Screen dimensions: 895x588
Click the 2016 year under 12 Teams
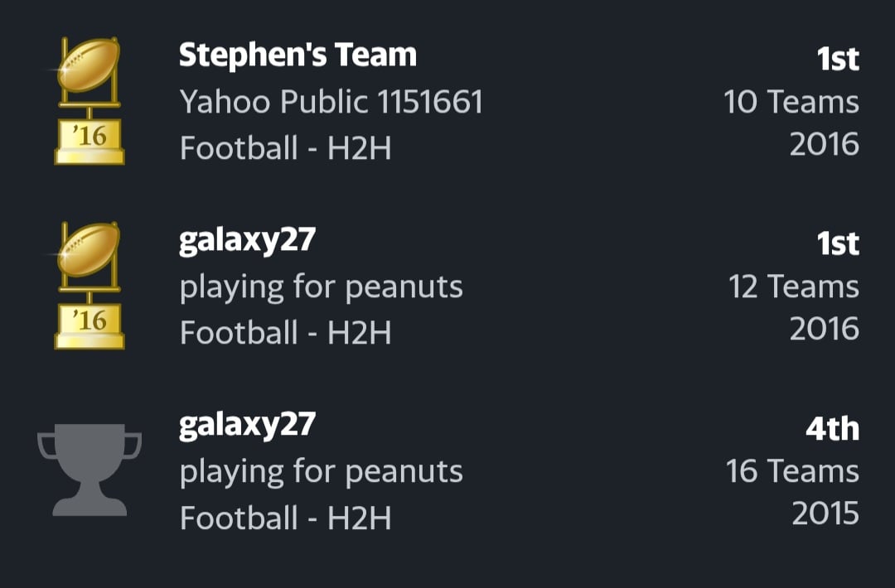[825, 329]
